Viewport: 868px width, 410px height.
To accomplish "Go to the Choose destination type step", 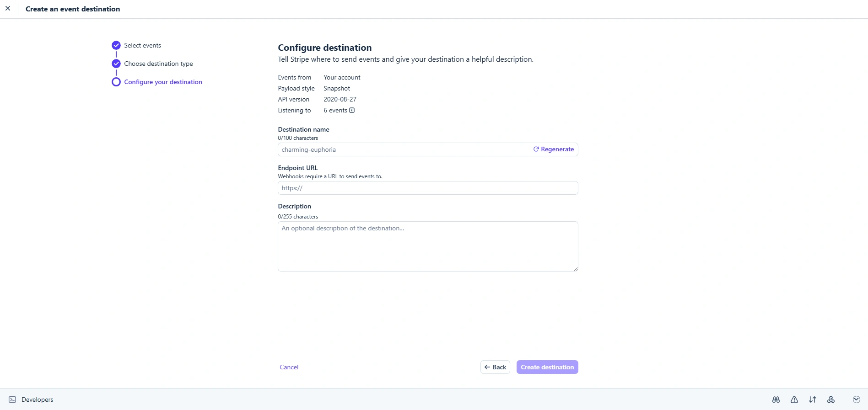I will (x=158, y=64).
